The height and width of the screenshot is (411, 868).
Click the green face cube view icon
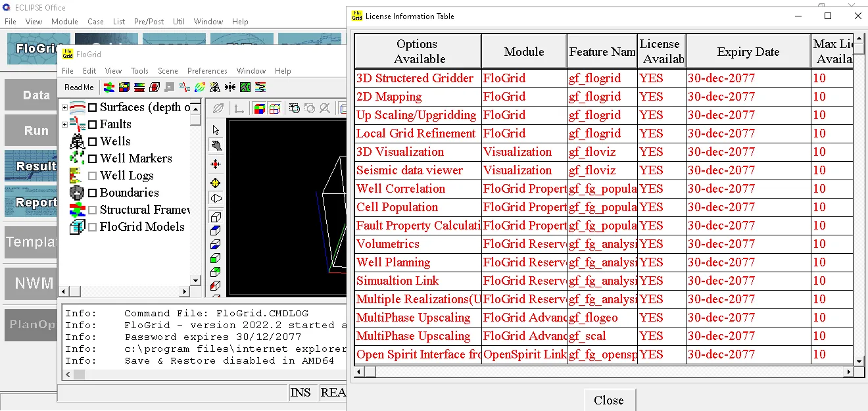(x=216, y=258)
